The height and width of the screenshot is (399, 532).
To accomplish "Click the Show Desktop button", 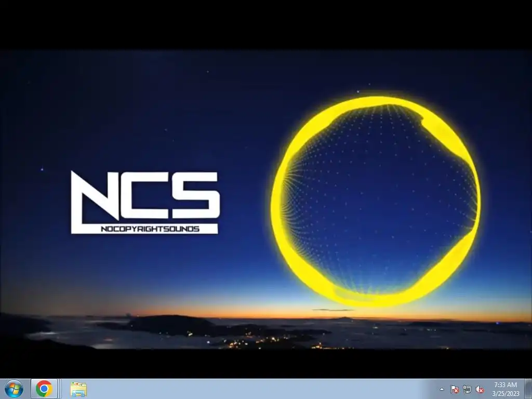I will click(x=528, y=389).
